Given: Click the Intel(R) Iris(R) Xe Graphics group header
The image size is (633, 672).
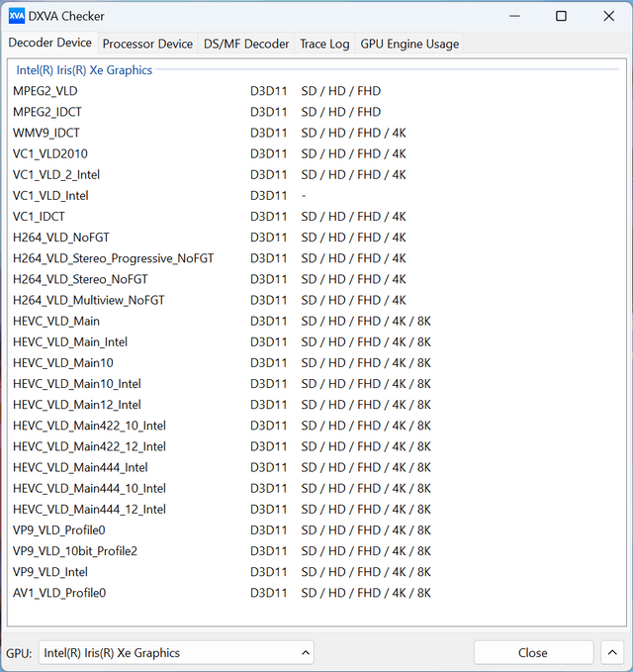Looking at the screenshot, I should tap(84, 70).
